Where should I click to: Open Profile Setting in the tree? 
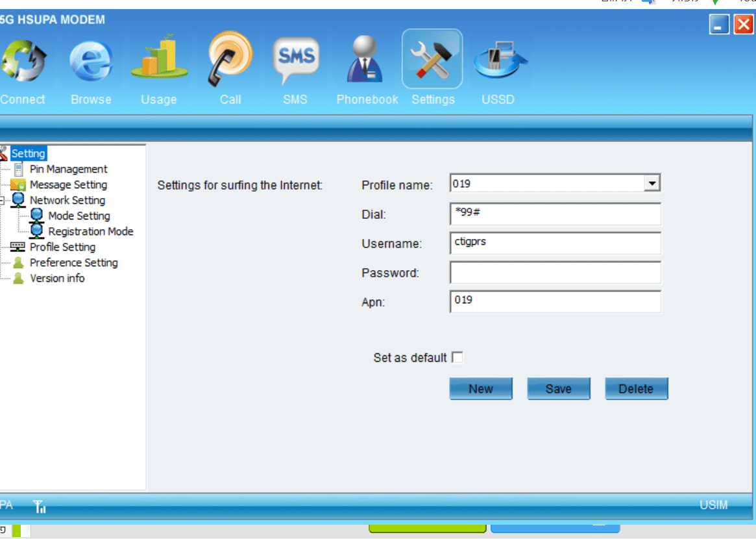pos(63,247)
